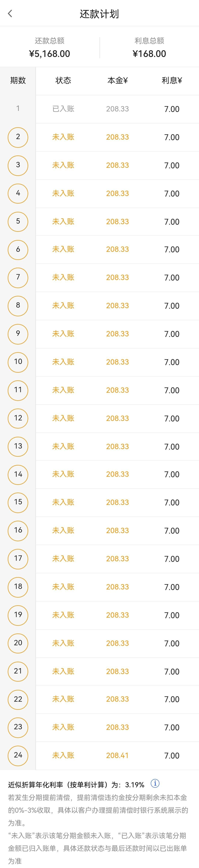Select circled installment number 9
This screenshot has width=199, height=868.
click(18, 334)
